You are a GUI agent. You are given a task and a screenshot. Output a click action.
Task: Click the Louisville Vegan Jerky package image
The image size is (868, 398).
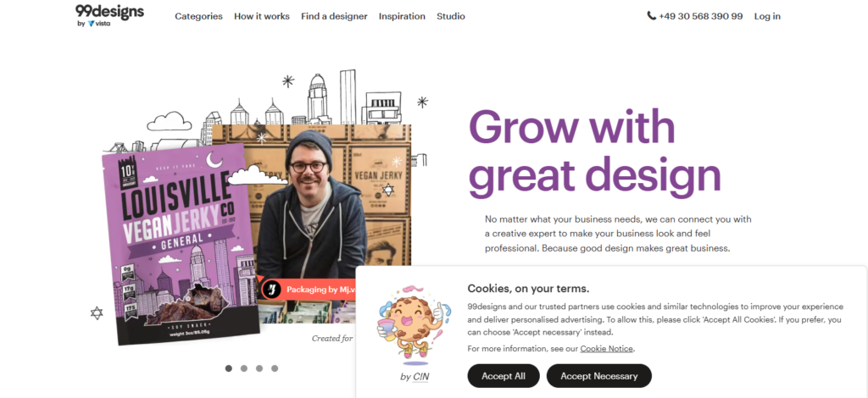[181, 243]
